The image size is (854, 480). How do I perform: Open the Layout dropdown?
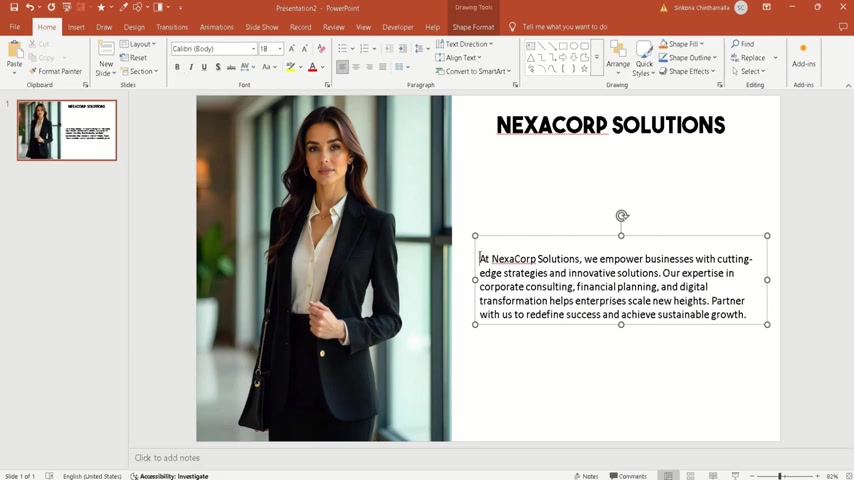139,44
